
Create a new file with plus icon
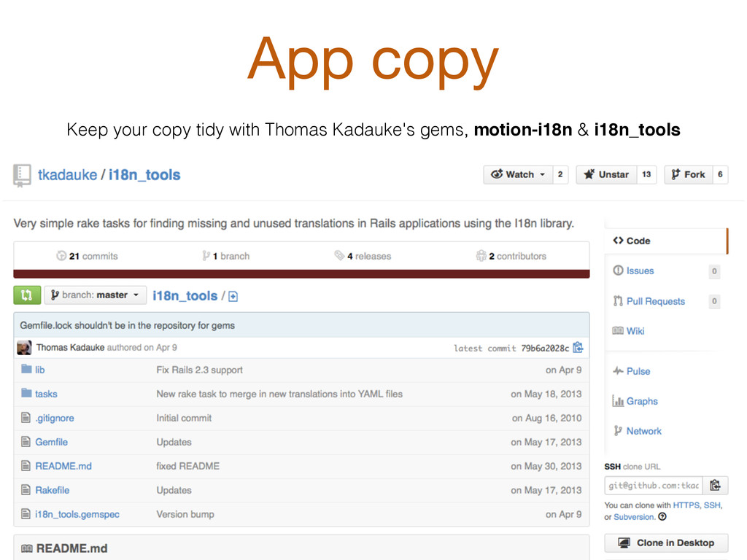point(233,297)
